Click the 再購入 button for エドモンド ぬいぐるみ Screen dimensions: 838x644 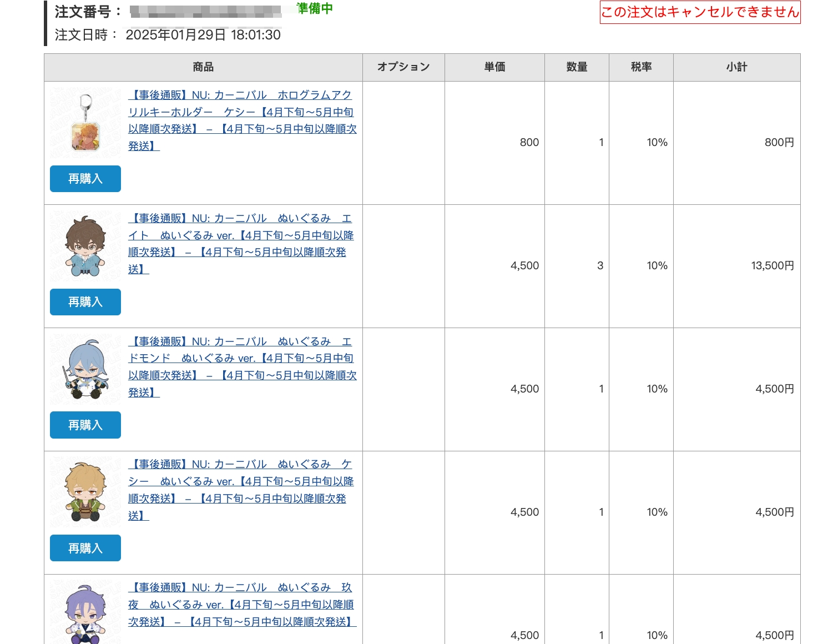click(85, 425)
